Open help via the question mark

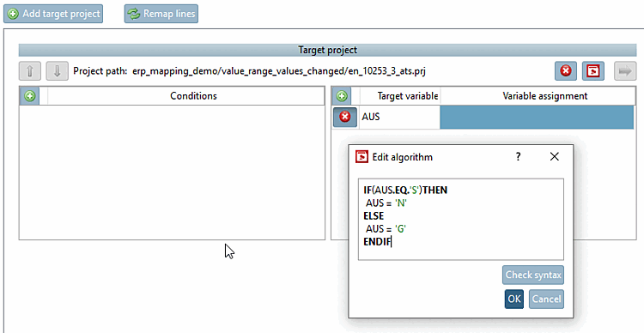[x=518, y=156]
